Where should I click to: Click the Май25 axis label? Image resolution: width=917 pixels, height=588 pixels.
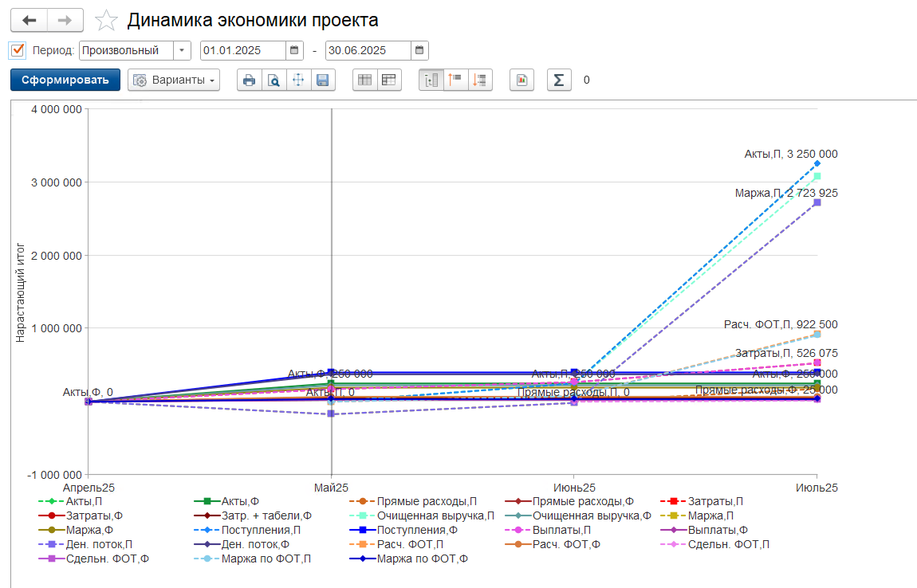(x=331, y=488)
